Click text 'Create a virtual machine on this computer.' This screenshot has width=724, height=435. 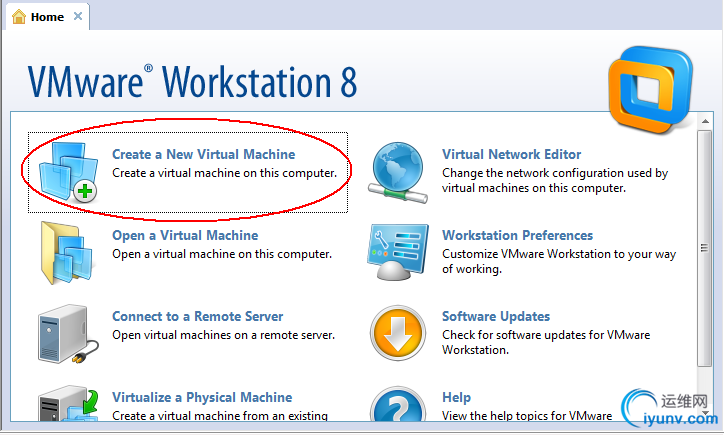224,173
